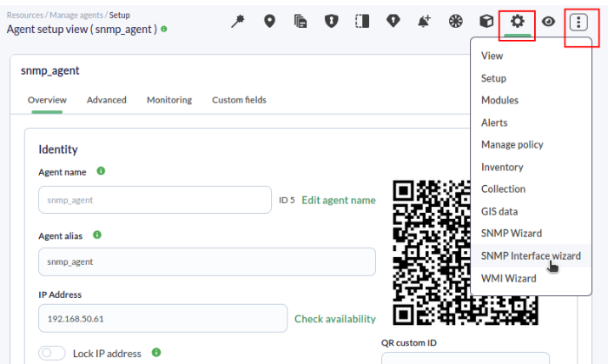Choose Setup in the dropdown menu
Screen dimensions: 608x364
point(531,78)
